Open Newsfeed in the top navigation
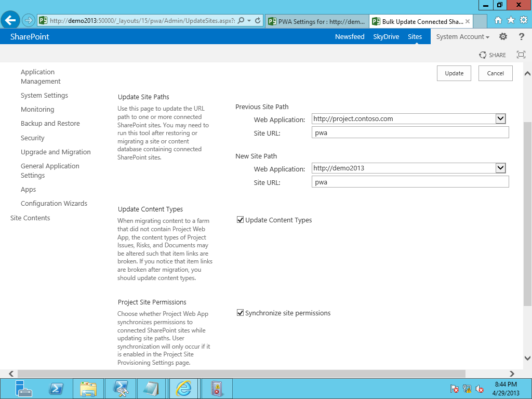Image resolution: width=532 pixels, height=399 pixels. point(350,37)
